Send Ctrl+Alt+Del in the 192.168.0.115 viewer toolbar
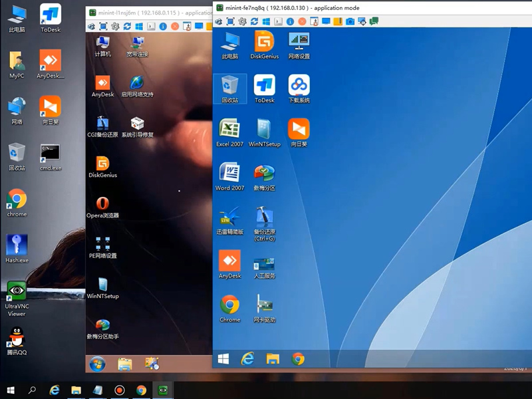The image size is (532, 399). point(91,26)
